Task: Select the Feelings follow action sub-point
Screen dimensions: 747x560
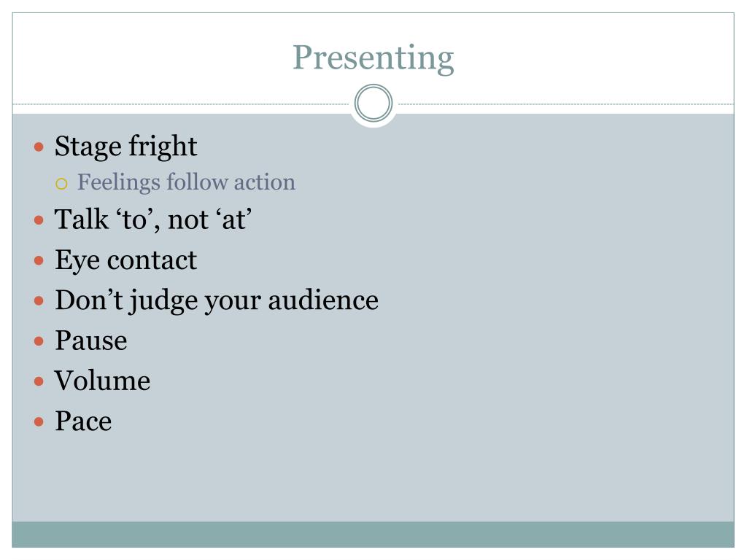Action: click(186, 182)
